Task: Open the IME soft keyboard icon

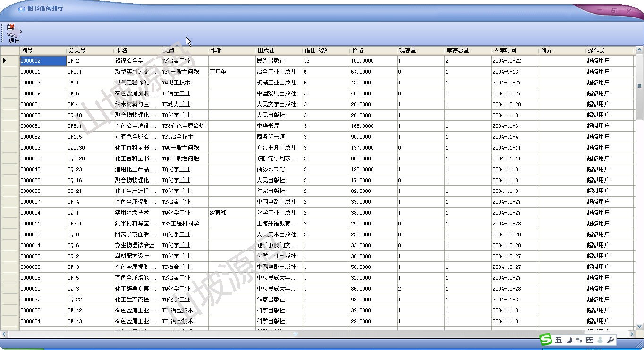Action: pyautogui.click(x=589, y=340)
